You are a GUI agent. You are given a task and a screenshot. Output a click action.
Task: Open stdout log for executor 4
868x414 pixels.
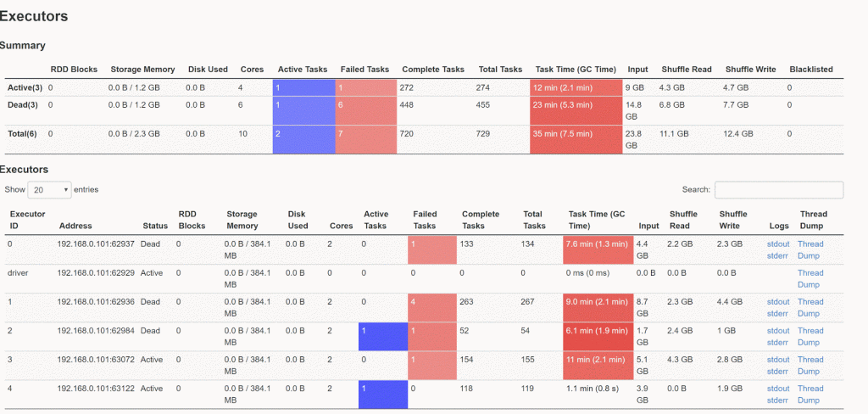(x=778, y=388)
